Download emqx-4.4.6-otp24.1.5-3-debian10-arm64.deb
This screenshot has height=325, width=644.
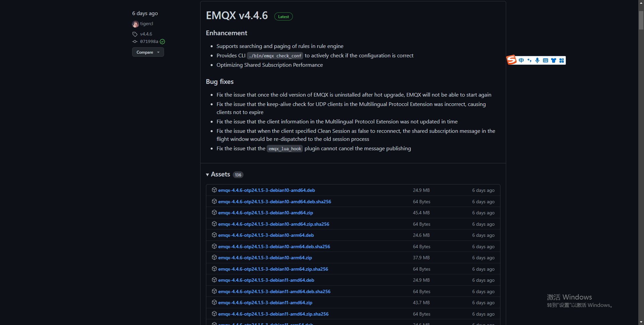pos(266,235)
